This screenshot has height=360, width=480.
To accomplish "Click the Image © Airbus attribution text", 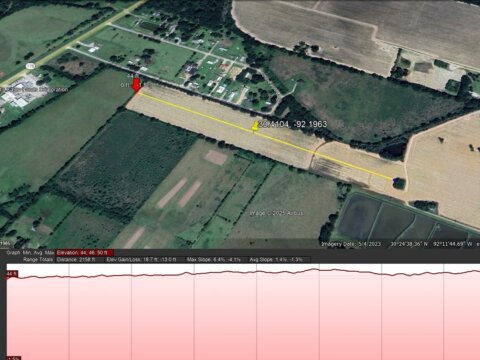I will 277,213.
